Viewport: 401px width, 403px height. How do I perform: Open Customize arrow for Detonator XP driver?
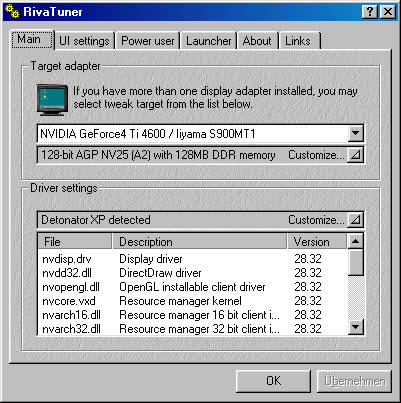(x=355, y=220)
